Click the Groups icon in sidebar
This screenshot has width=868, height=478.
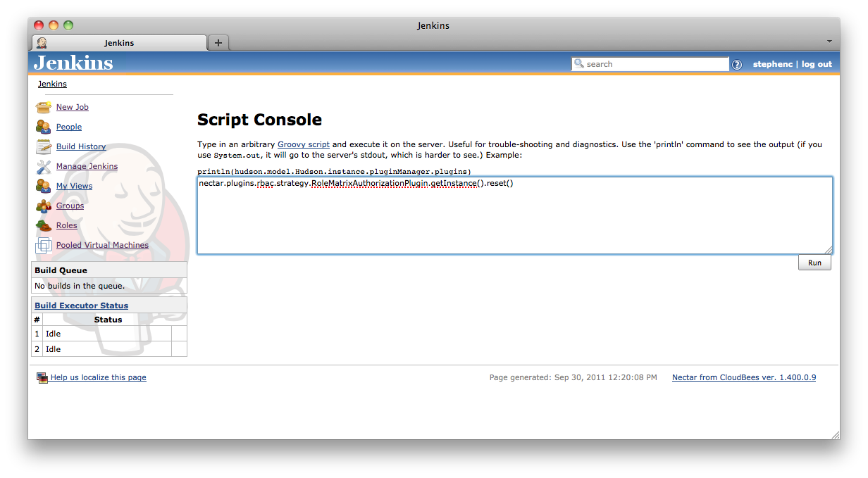(44, 206)
